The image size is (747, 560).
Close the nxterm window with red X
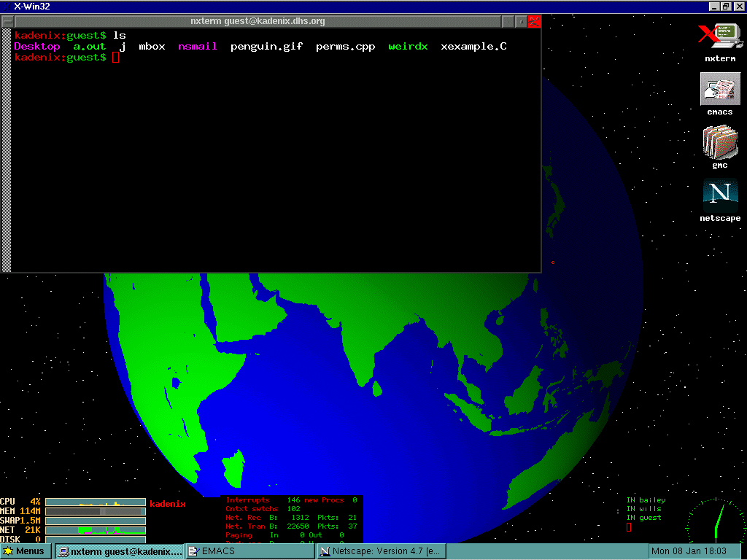click(x=534, y=21)
